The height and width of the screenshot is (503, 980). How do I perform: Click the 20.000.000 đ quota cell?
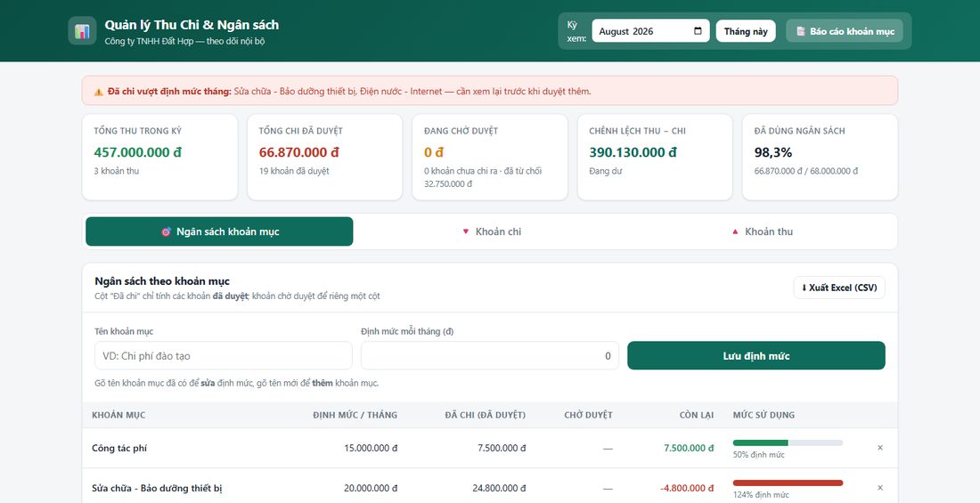(x=371, y=488)
